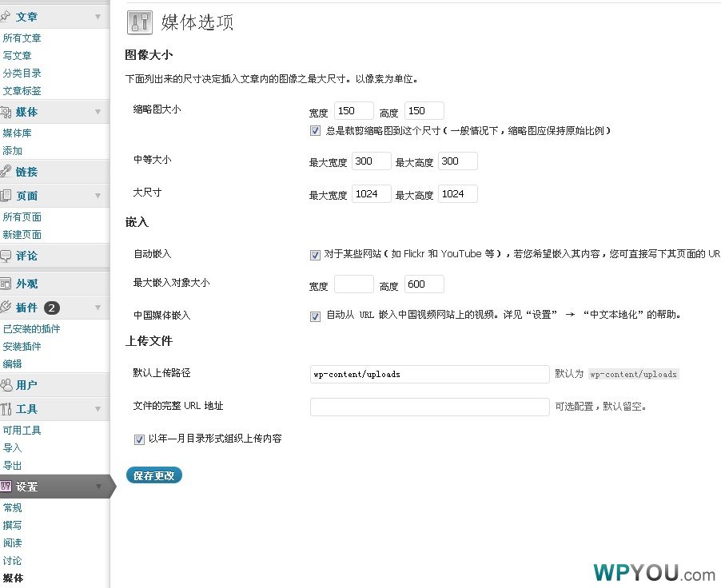Open 讨论 settings link
Image resolution: width=721 pixels, height=588 pixels.
pyautogui.click(x=13, y=560)
